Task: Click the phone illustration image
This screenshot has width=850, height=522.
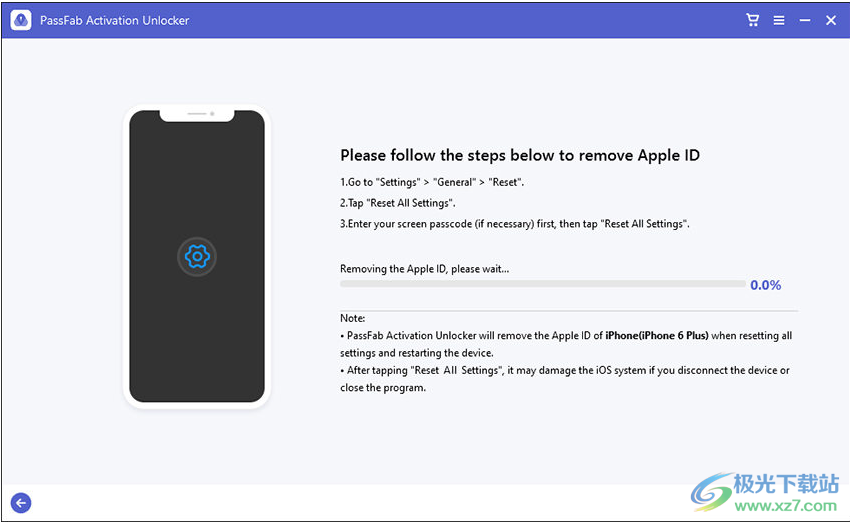Action: pos(197,256)
